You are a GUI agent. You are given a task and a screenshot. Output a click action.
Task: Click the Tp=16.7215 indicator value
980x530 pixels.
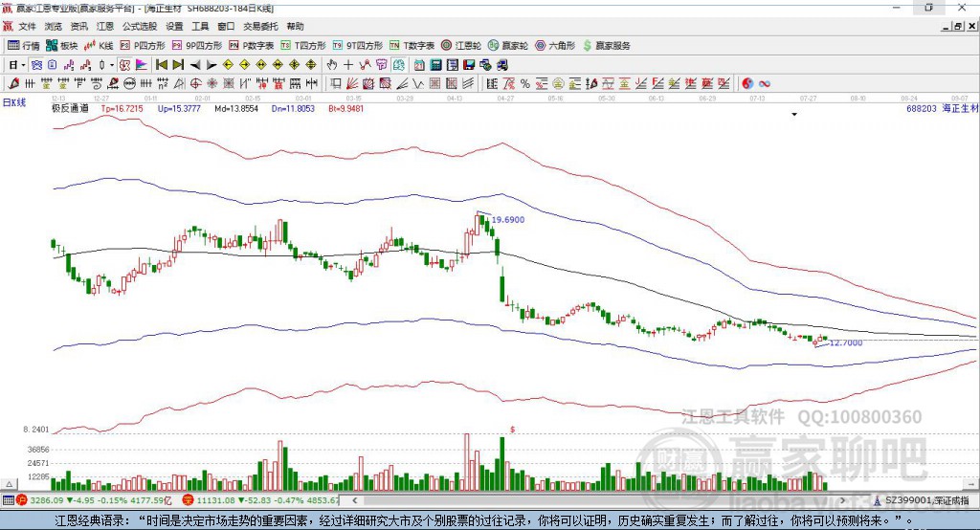click(122, 109)
